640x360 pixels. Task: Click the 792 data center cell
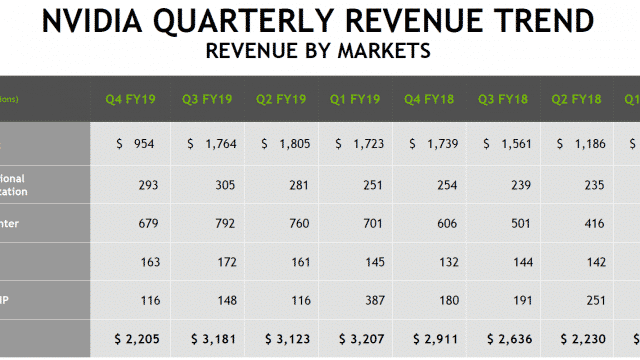(x=225, y=223)
